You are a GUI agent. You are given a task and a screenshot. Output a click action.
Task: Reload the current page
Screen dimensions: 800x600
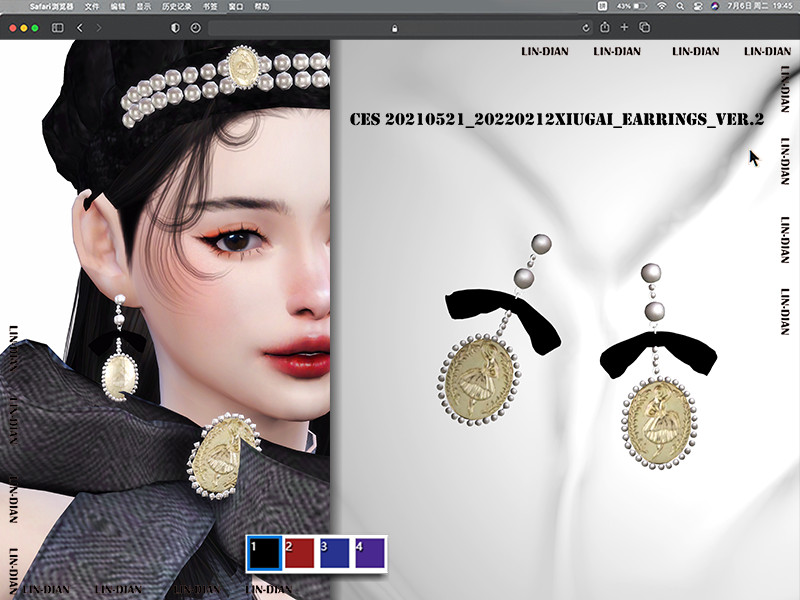pyautogui.click(x=585, y=28)
